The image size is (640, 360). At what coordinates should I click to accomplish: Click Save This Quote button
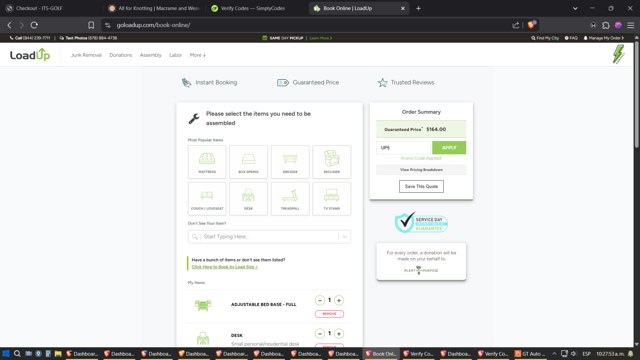(421, 187)
